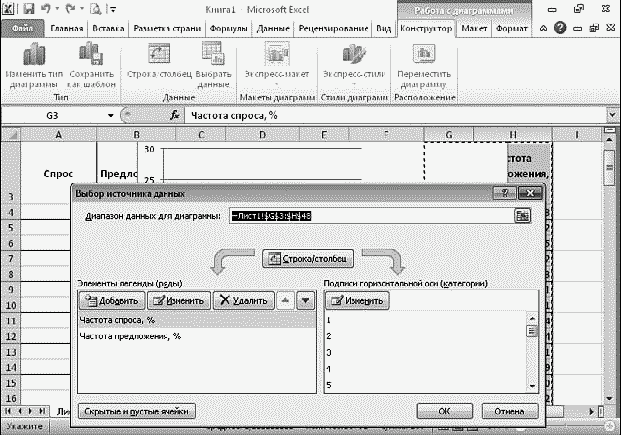Click the Добавить series button
621x435 pixels.
click(x=112, y=301)
